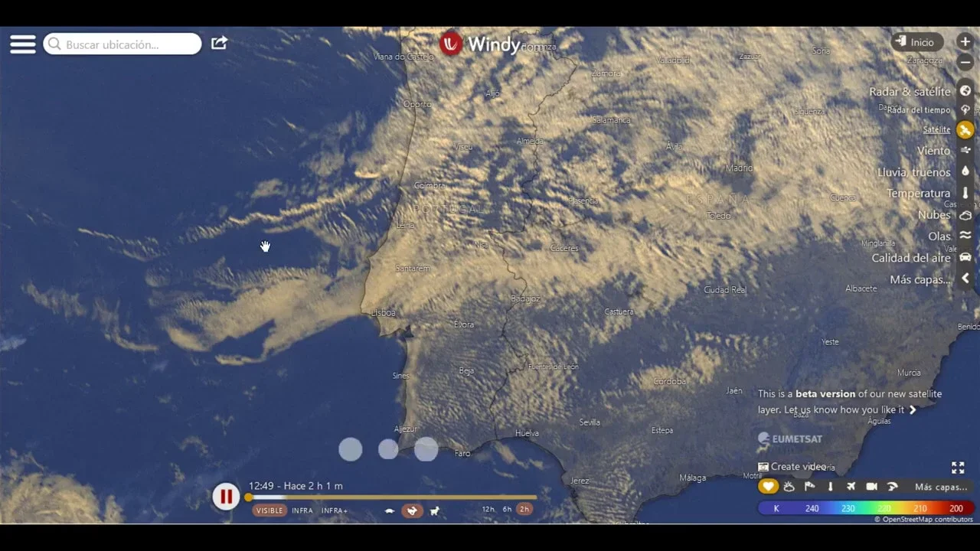
Task: Zoom in with the plus button
Action: pyautogui.click(x=965, y=42)
